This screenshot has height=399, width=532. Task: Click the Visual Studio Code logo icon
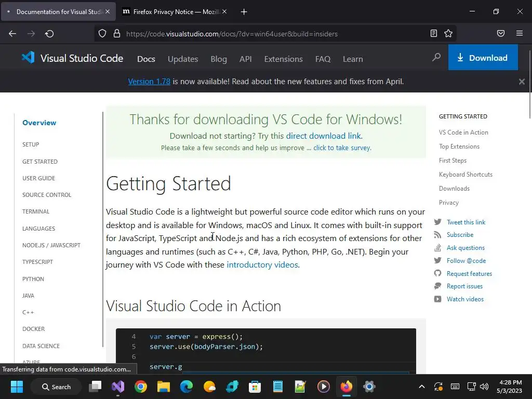coord(28,58)
